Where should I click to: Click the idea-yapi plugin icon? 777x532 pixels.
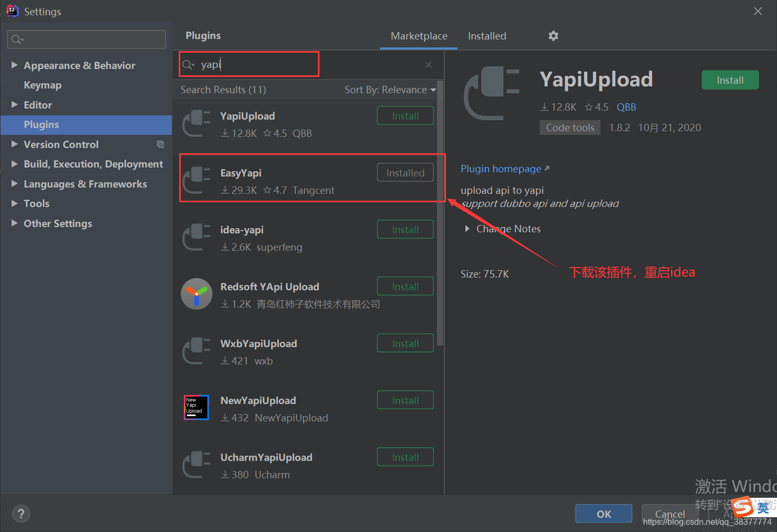[196, 238]
